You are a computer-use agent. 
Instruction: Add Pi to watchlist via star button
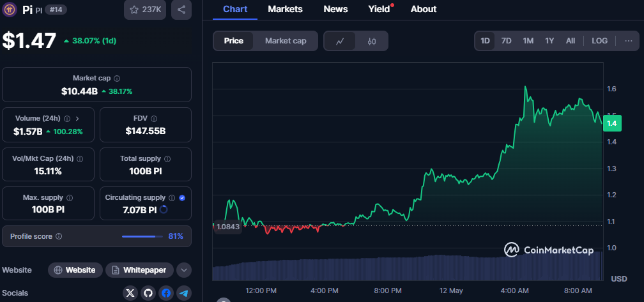pyautogui.click(x=145, y=10)
